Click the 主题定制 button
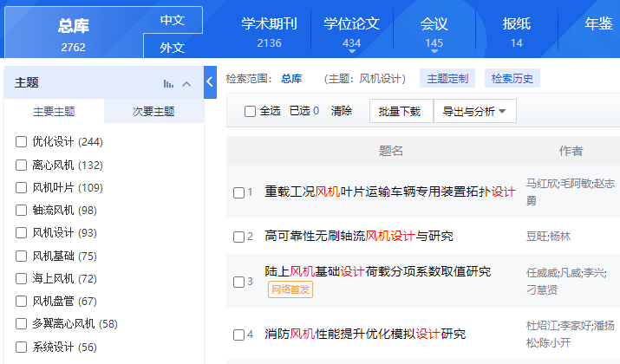The height and width of the screenshot is (364, 620). point(447,79)
